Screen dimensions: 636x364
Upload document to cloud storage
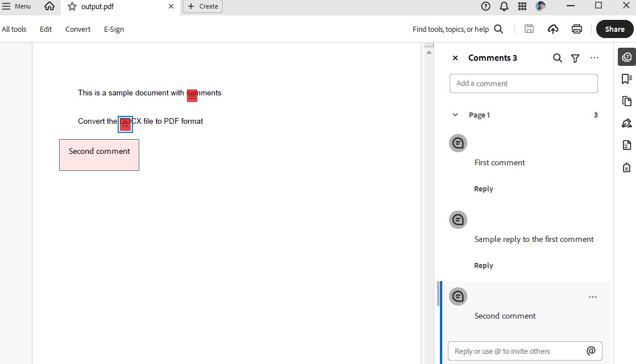pyautogui.click(x=552, y=29)
